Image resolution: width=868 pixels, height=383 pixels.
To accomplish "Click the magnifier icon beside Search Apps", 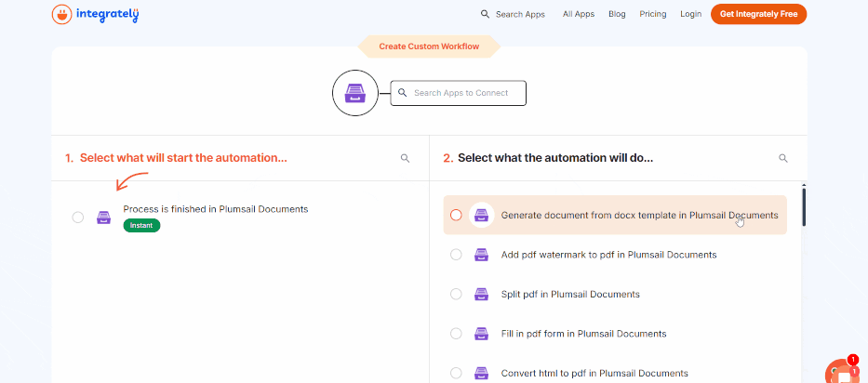I will click(x=485, y=14).
